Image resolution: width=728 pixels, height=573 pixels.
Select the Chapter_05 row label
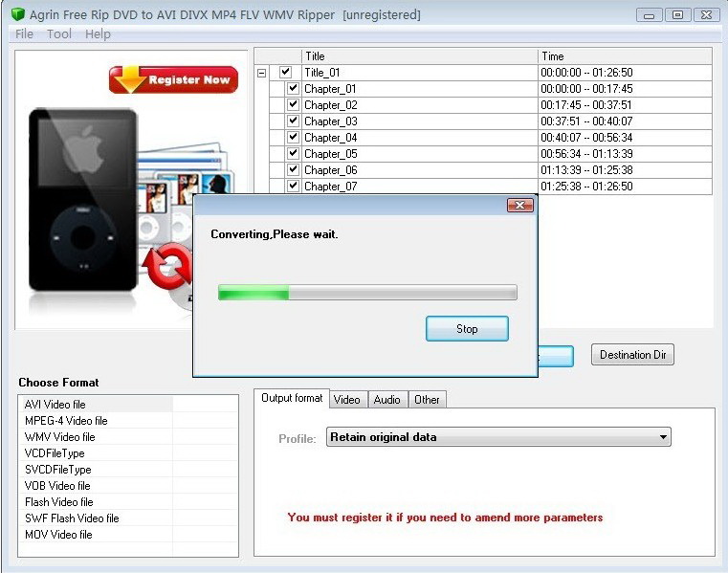tap(331, 154)
